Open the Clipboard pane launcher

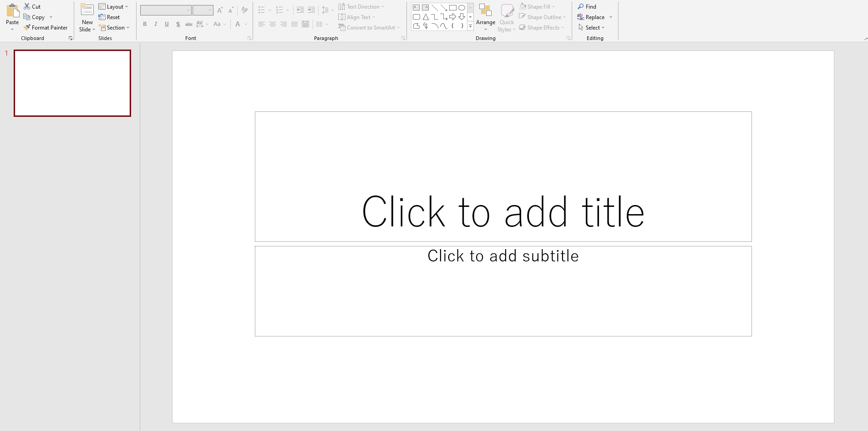pyautogui.click(x=71, y=38)
